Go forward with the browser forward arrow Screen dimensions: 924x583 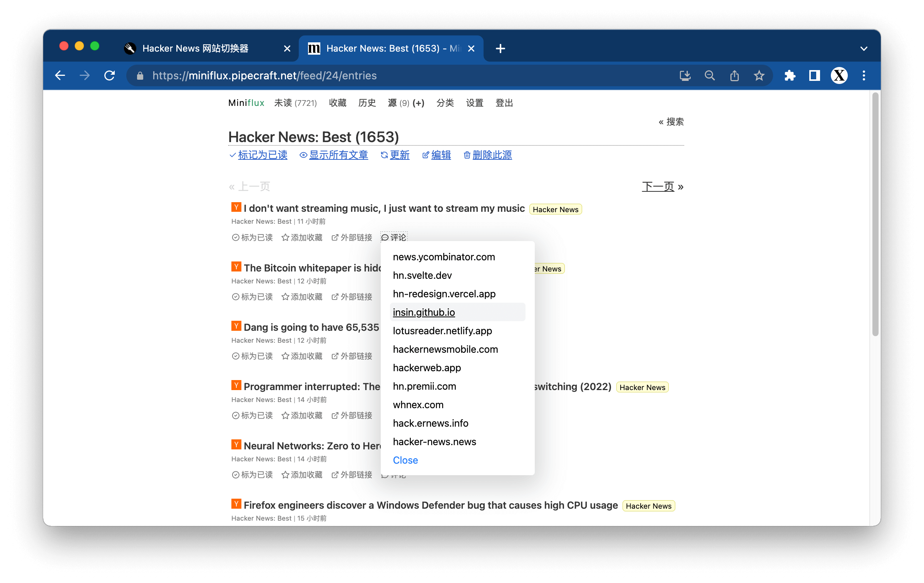point(85,75)
